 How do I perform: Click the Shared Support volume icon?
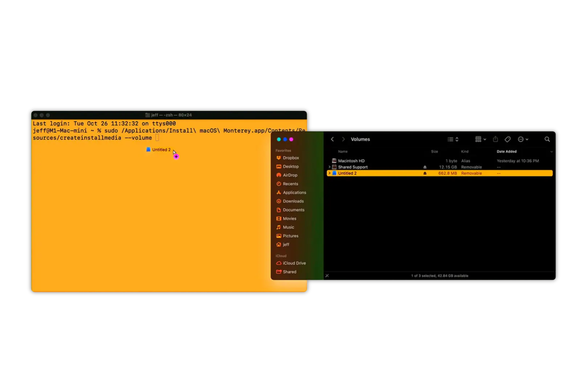[x=334, y=167]
